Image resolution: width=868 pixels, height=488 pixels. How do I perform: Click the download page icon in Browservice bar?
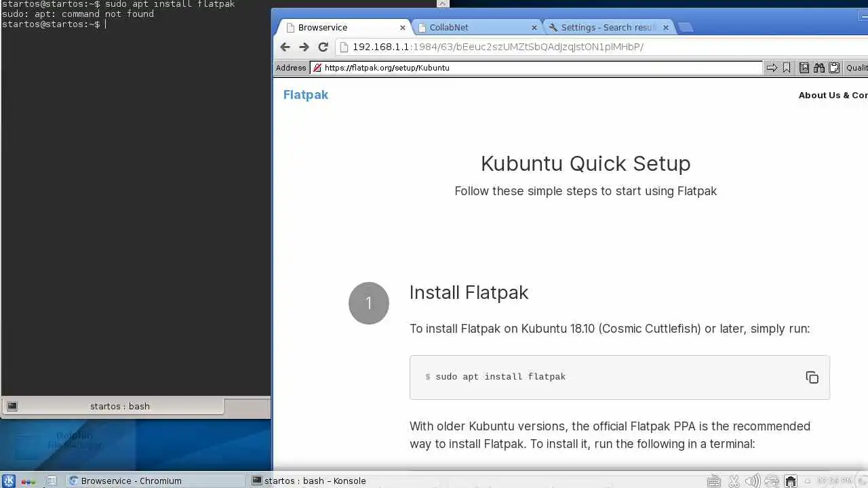(x=804, y=68)
